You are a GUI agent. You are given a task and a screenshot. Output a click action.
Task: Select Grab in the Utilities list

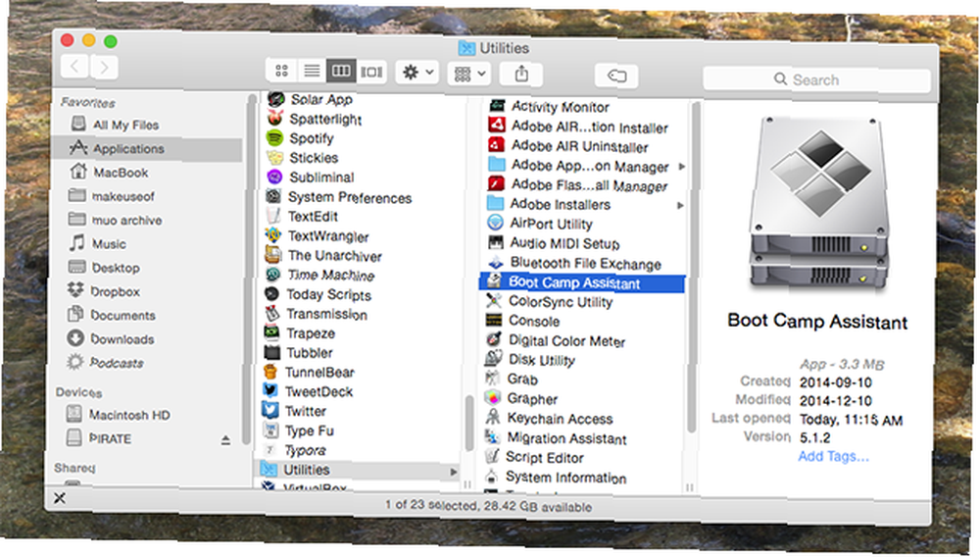click(522, 379)
